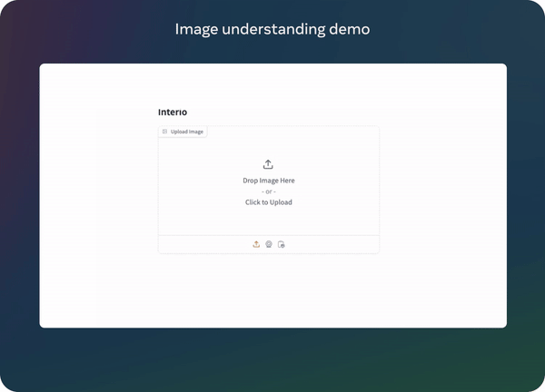Click empty space left of upload arrow
This screenshot has width=545, height=392.
click(209, 164)
